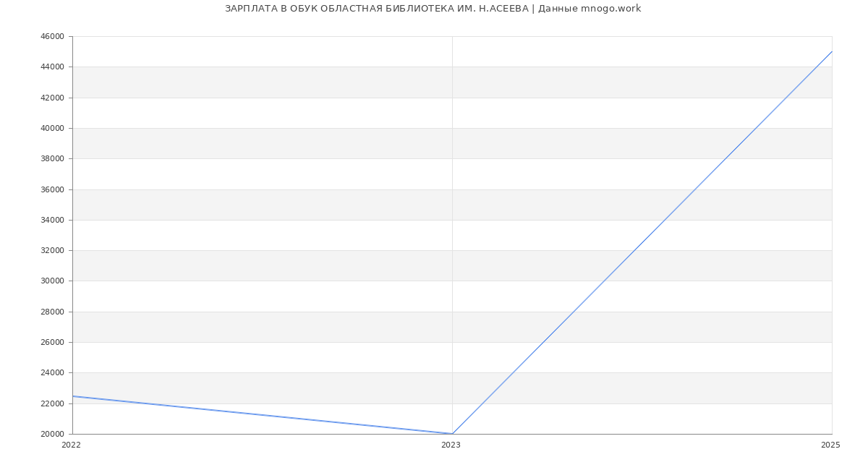Screen dimensions: 868x470
Task: Click the line's lowest point at 2023
Action: tap(452, 434)
